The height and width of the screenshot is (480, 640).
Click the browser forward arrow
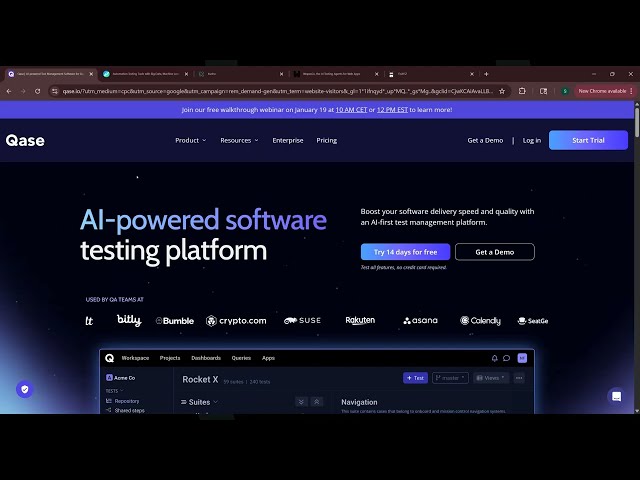[23, 91]
